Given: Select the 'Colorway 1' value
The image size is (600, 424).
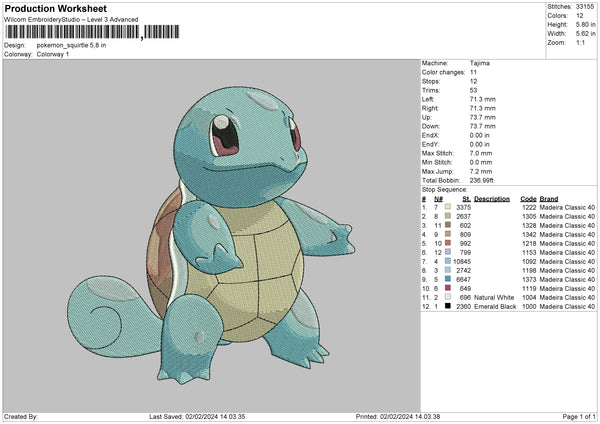Looking at the screenshot, I should pyautogui.click(x=53, y=54).
